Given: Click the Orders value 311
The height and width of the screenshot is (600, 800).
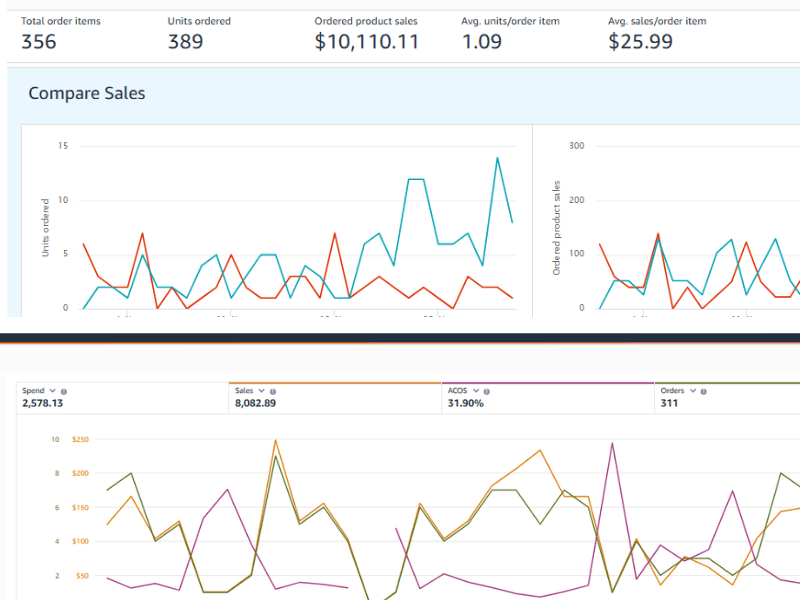Looking at the screenshot, I should point(671,404).
